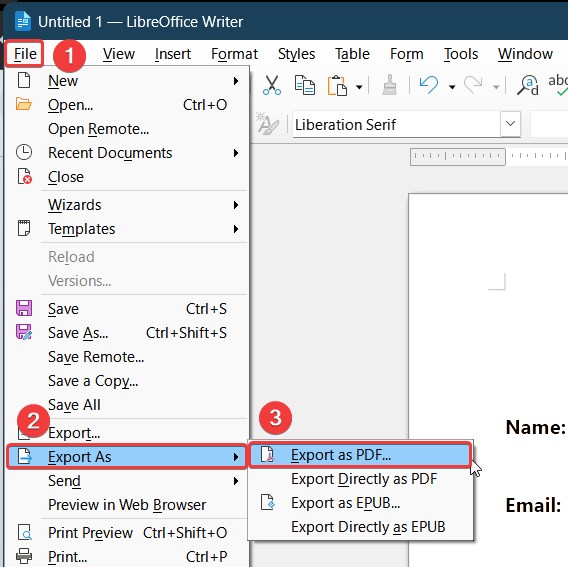
Task: Click inside the Liberation Serif font name field
Action: pos(396,125)
